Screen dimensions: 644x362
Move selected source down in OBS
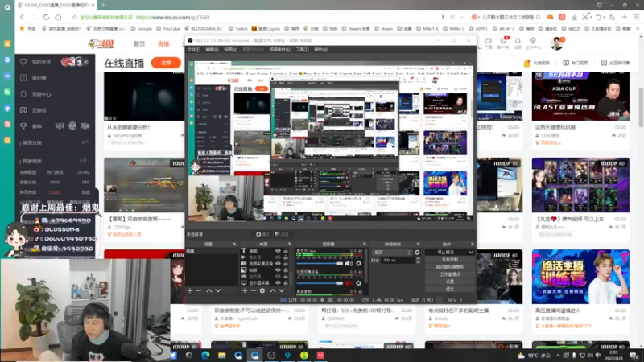(x=282, y=290)
